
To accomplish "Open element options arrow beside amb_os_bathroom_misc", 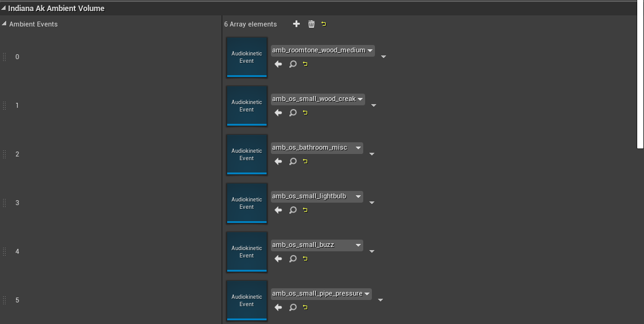I will click(372, 154).
